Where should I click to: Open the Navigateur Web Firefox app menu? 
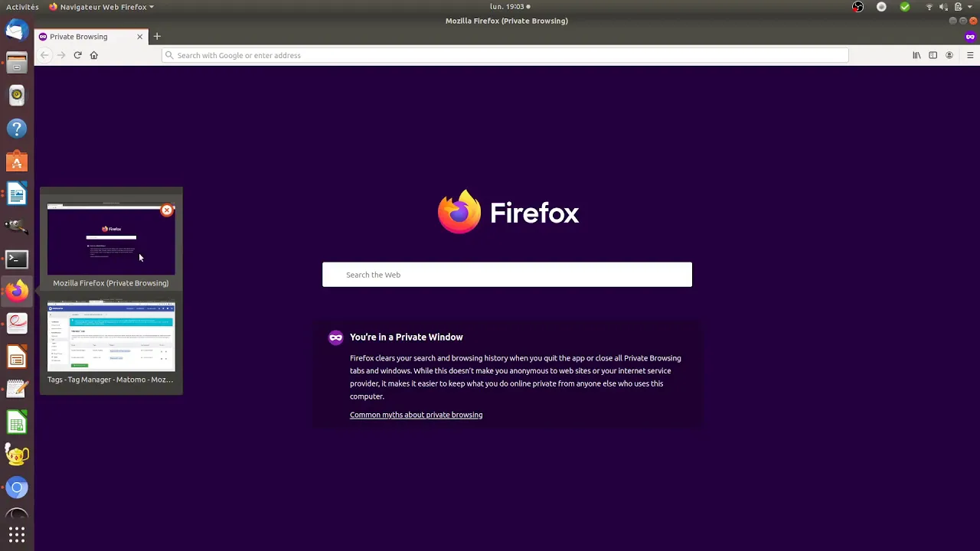(x=101, y=7)
